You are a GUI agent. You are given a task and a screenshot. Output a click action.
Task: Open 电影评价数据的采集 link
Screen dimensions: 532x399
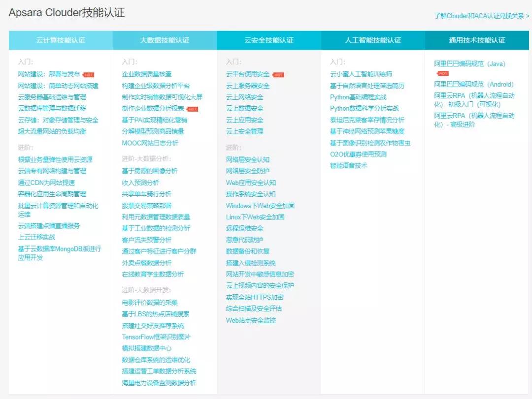point(150,303)
